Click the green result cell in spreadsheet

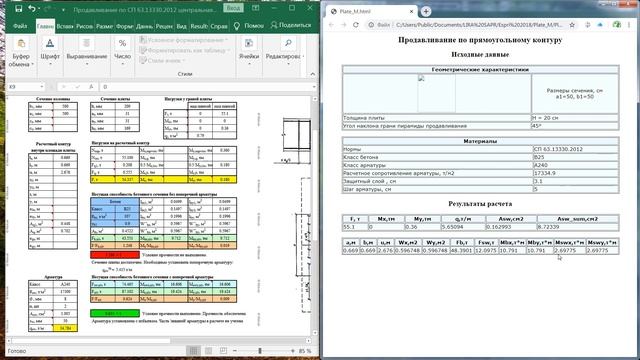[x=114, y=313]
